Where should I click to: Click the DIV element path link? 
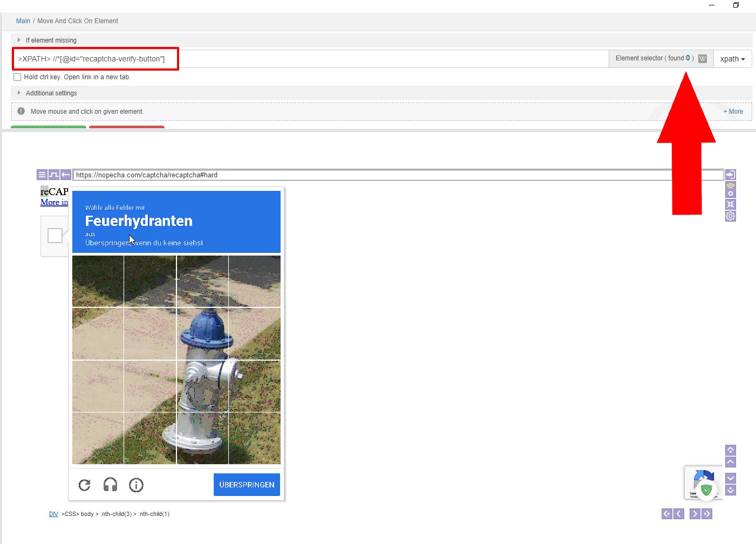(x=53, y=514)
